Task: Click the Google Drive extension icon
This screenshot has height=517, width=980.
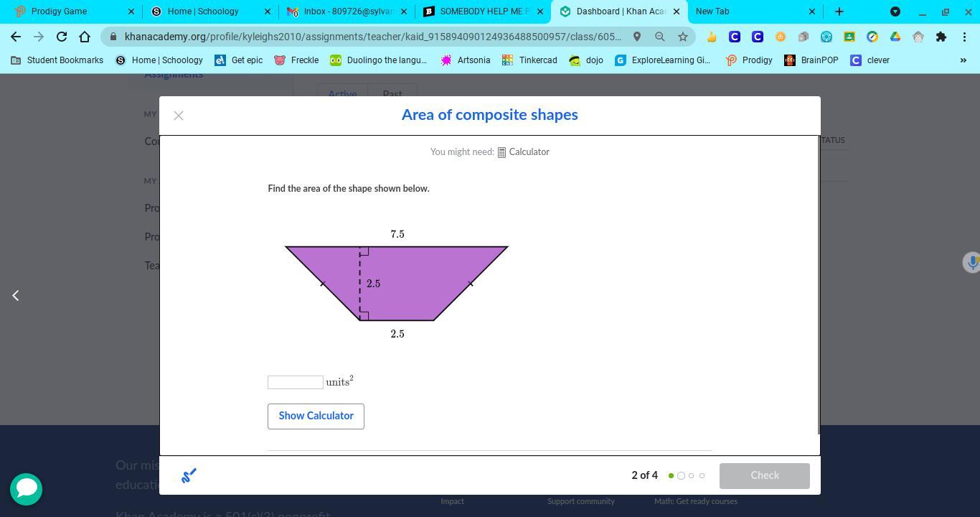Action: [x=895, y=37]
